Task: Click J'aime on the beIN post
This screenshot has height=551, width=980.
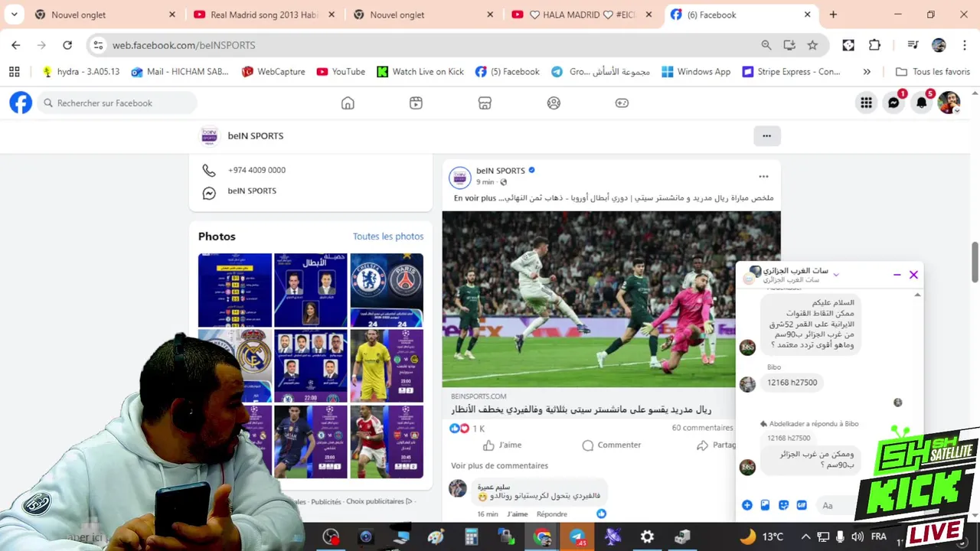Action: (502, 445)
